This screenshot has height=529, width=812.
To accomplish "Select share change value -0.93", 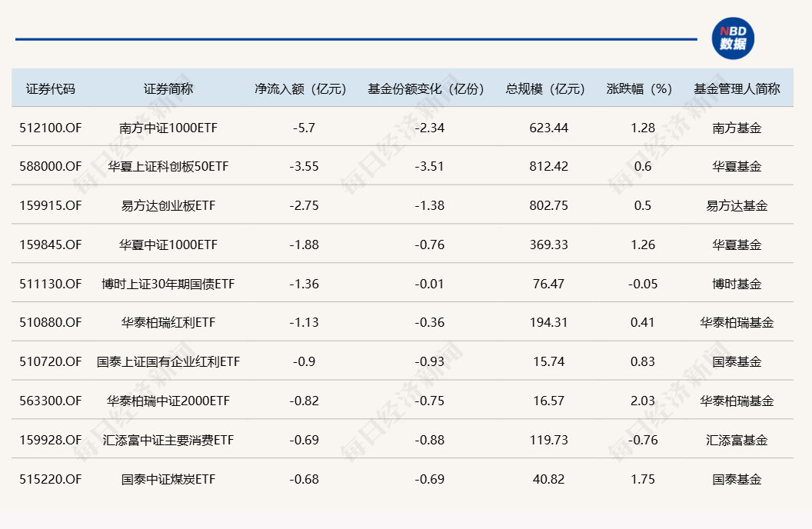I will click(430, 361).
